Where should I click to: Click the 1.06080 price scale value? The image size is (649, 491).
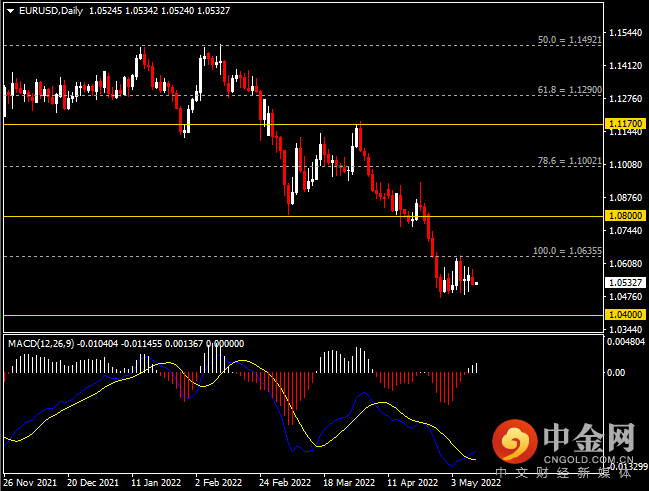click(625, 263)
